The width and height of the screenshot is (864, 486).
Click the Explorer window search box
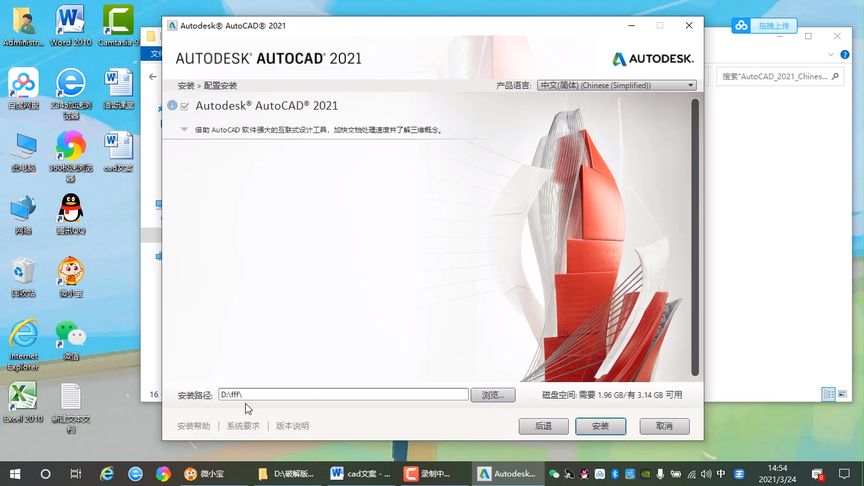780,77
